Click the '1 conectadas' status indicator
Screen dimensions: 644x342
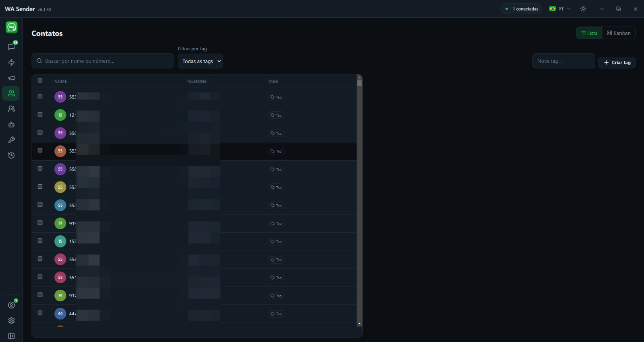click(x=522, y=9)
